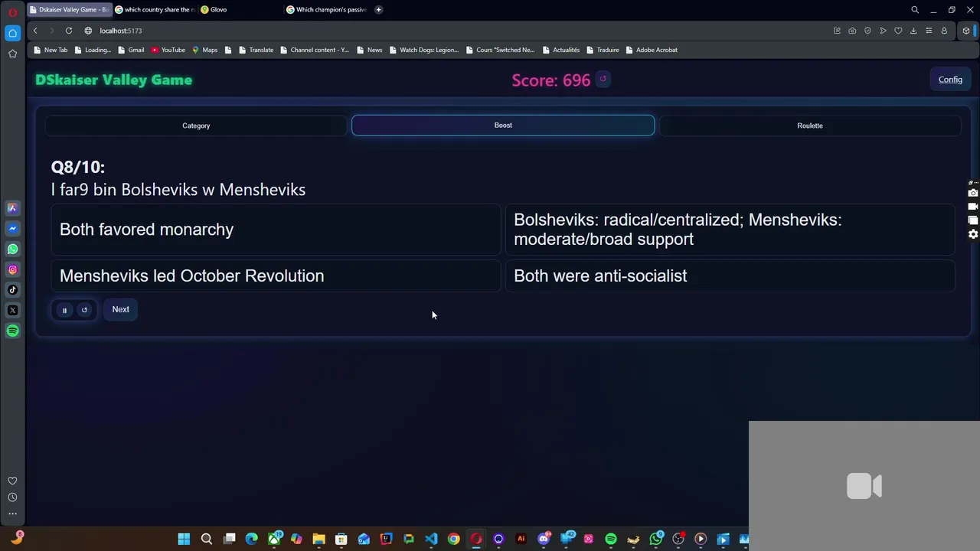Switch to the Category tab
Viewport: 980px width, 551px height.
196,126
